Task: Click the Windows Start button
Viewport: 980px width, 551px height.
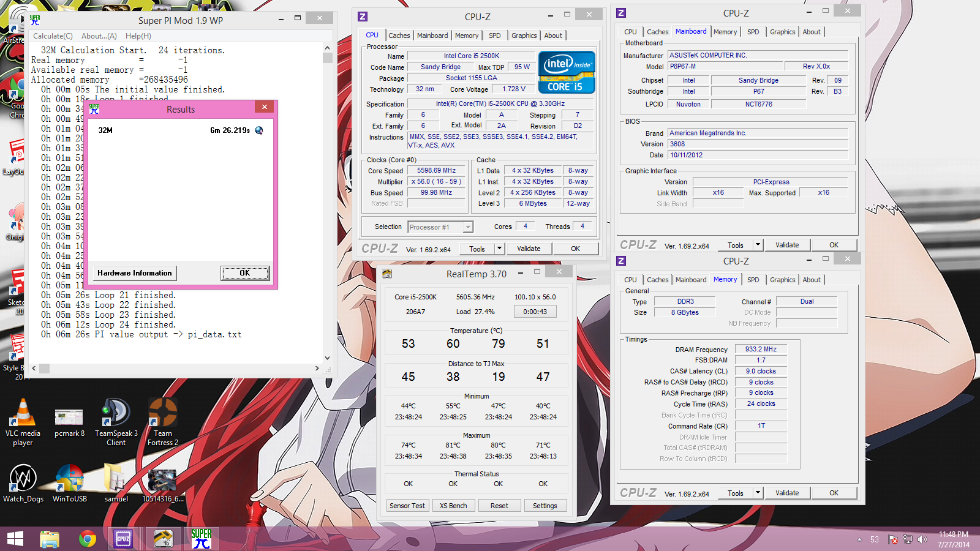Action: tap(15, 539)
